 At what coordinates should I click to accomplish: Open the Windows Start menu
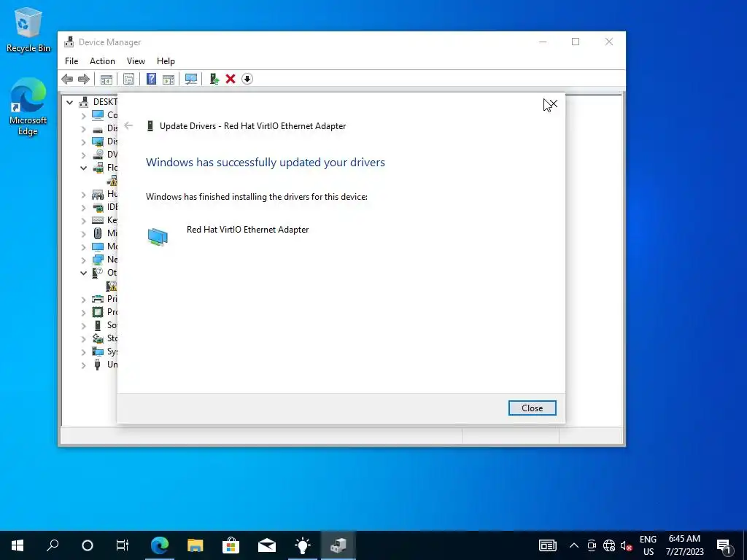tap(18, 545)
